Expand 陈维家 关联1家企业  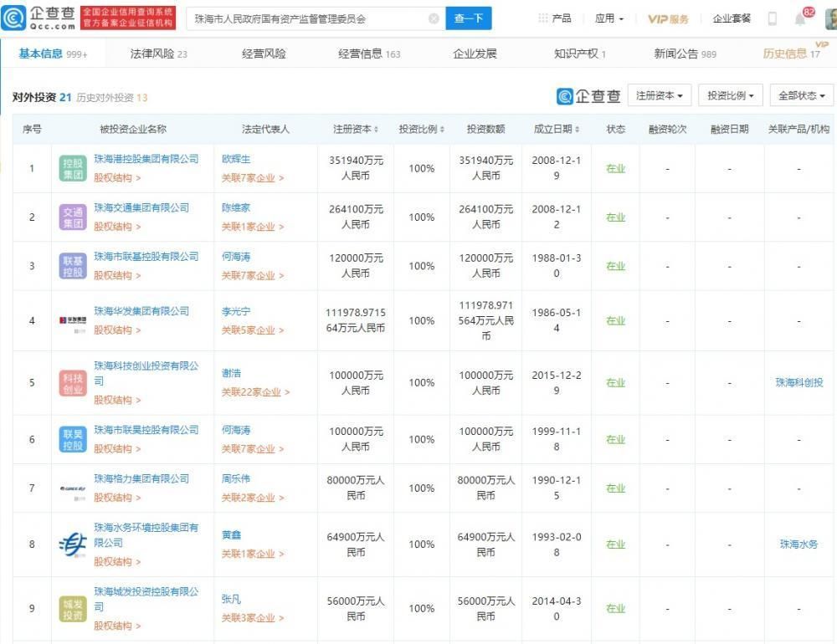(x=253, y=227)
